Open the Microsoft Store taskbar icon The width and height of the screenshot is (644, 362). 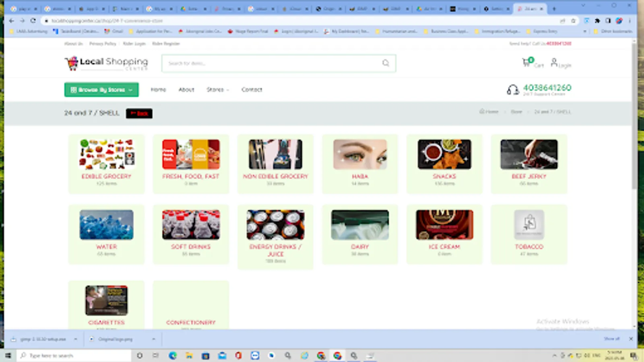tap(206, 356)
